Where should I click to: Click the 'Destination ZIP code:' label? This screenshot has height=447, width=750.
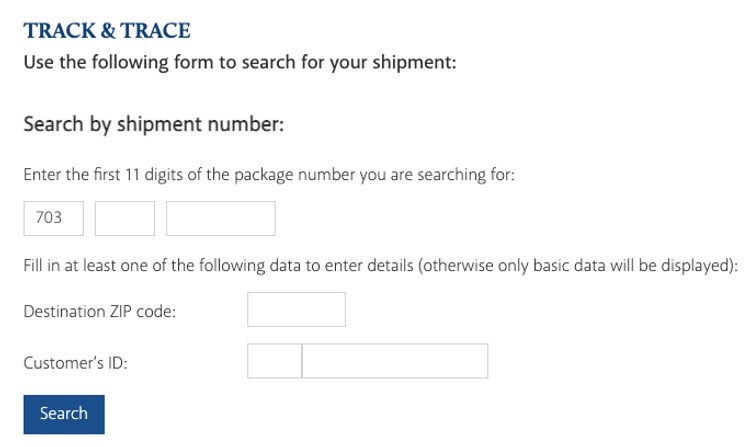tap(100, 311)
